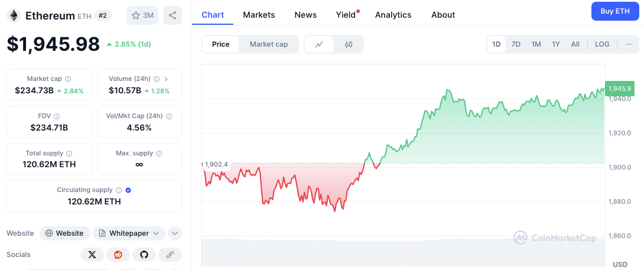644x270 pixels.
Task: Open the Website link button
Action: point(65,233)
